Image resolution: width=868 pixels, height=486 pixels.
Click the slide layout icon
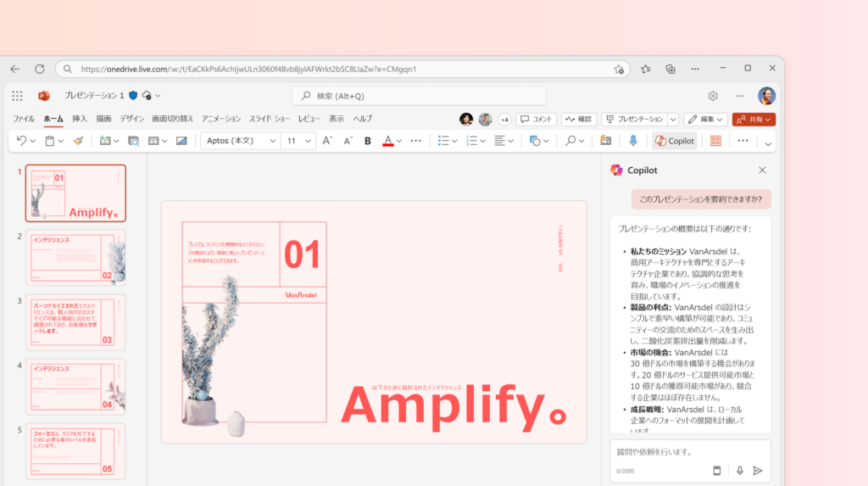tap(153, 141)
